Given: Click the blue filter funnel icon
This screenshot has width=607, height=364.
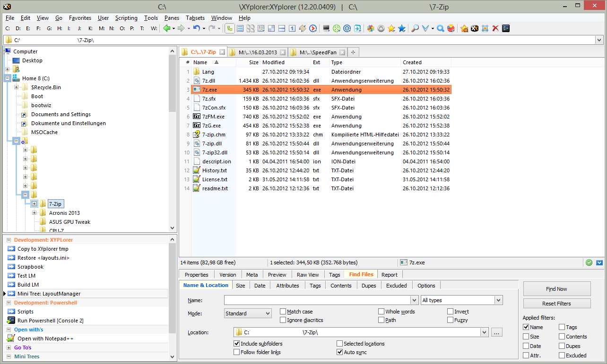Looking at the screenshot, I should coord(426,28).
